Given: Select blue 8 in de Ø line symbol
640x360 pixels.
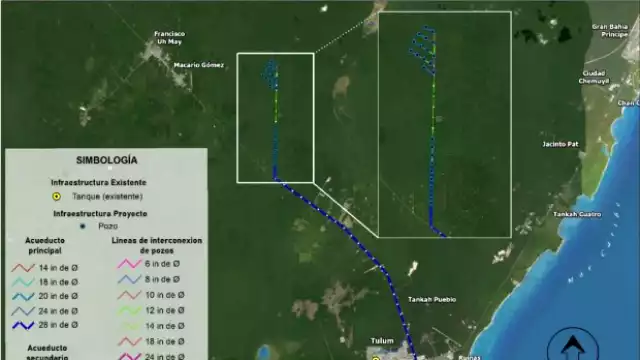Looking at the screenshot, I should [129, 279].
